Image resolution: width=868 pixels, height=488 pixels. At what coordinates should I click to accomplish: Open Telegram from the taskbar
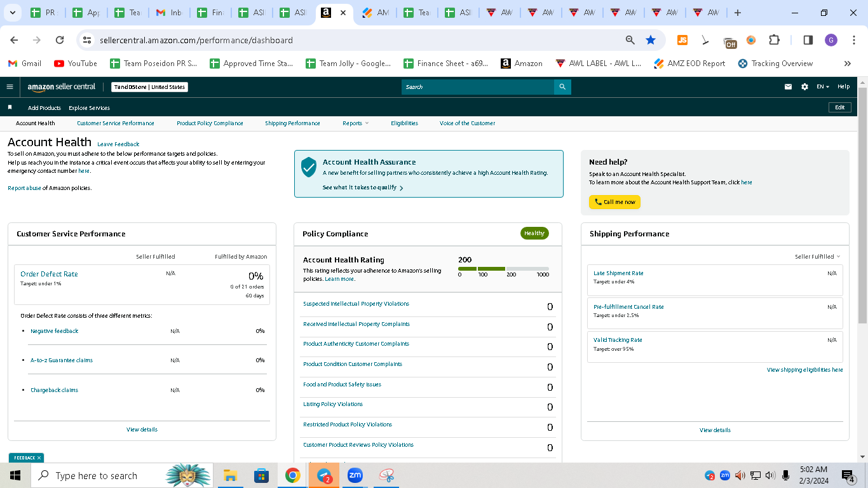click(324, 475)
